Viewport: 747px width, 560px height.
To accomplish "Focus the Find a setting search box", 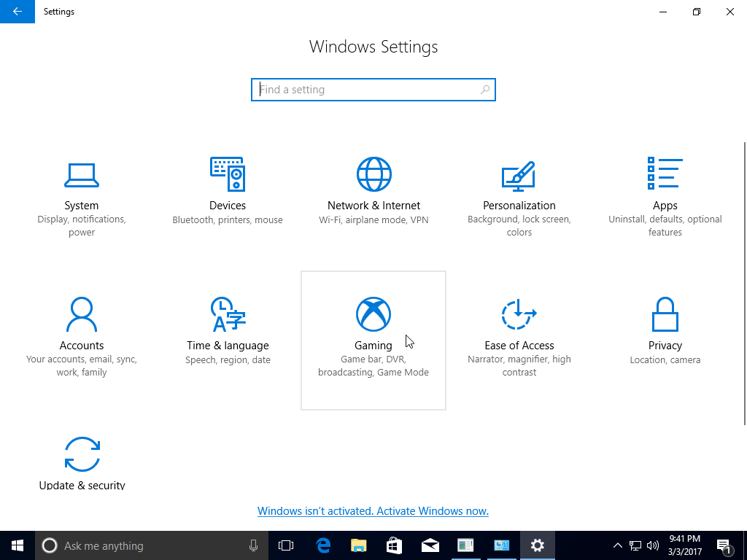I will tap(373, 90).
